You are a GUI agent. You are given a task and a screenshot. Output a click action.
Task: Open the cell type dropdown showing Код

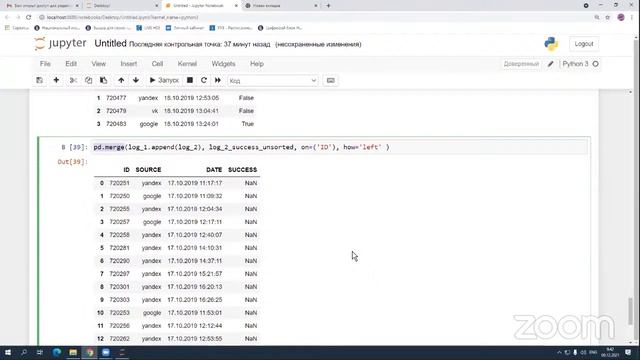tap(273, 81)
